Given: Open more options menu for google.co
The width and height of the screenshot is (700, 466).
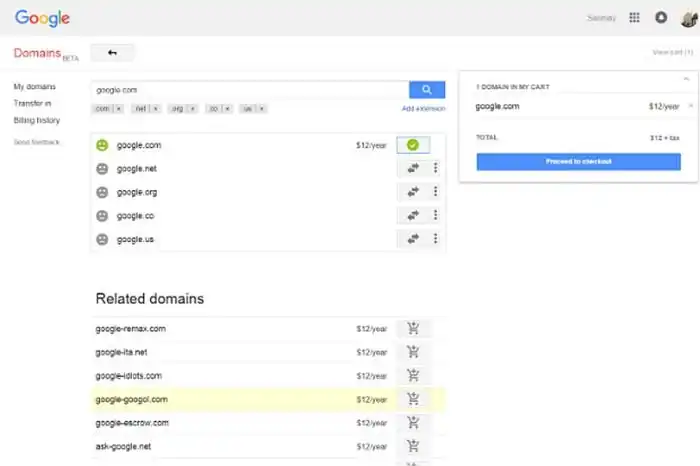Looking at the screenshot, I should [435, 216].
